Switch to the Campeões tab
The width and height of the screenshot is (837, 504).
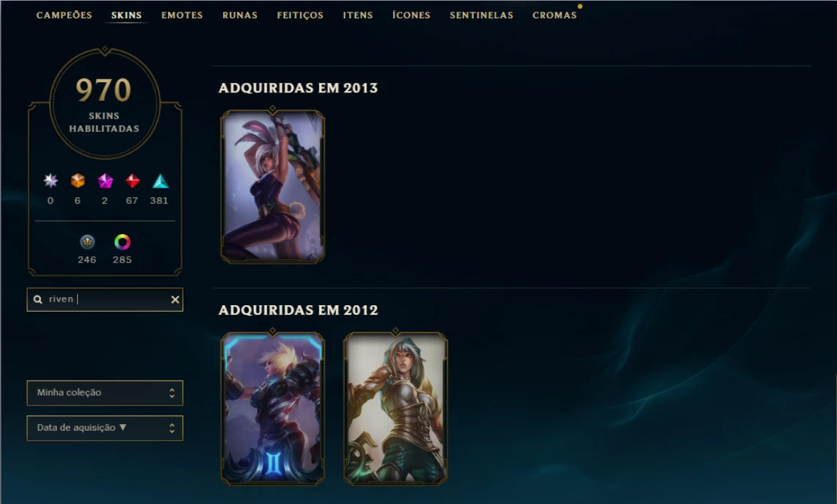64,15
